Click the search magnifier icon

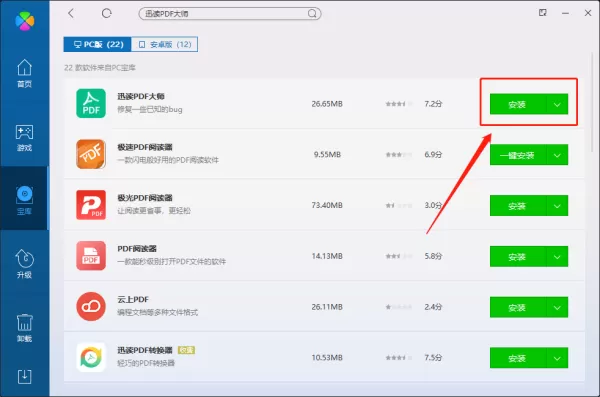[312, 14]
